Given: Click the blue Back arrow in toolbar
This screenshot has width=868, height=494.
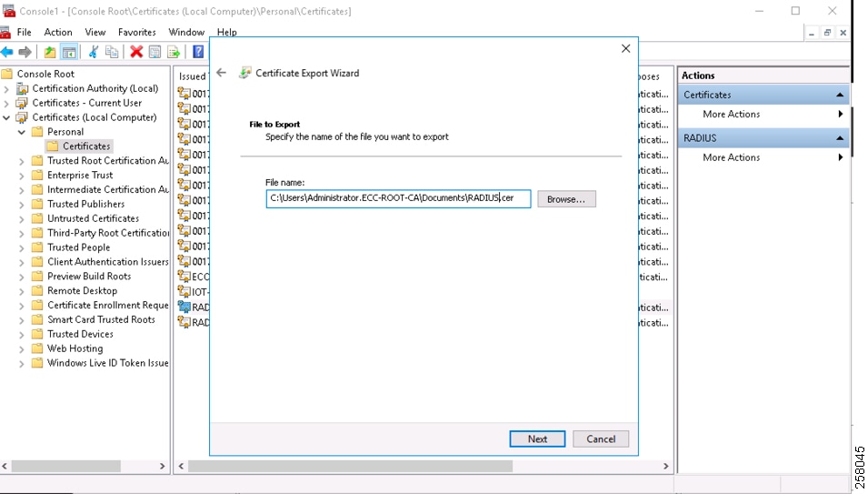Looking at the screenshot, I should (7, 52).
